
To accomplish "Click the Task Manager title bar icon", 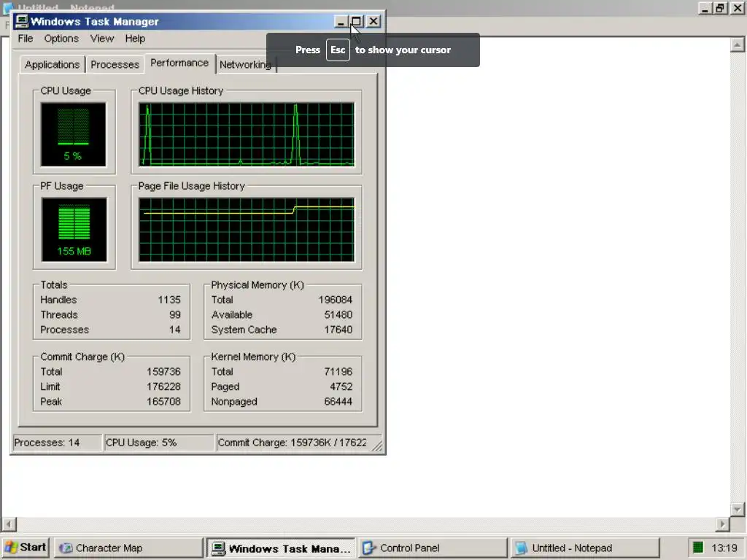I will [21, 21].
